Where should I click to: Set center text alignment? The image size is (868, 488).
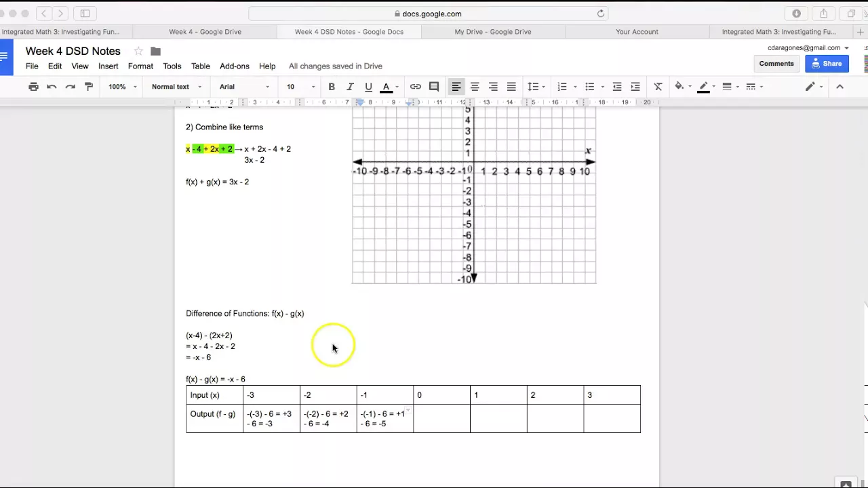coord(475,87)
